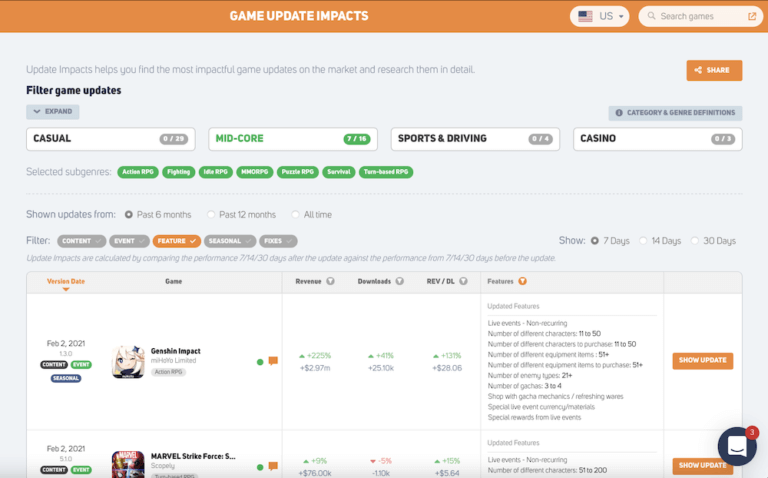Open the Genshin Impact game title
768x478 pixels.
click(175, 351)
